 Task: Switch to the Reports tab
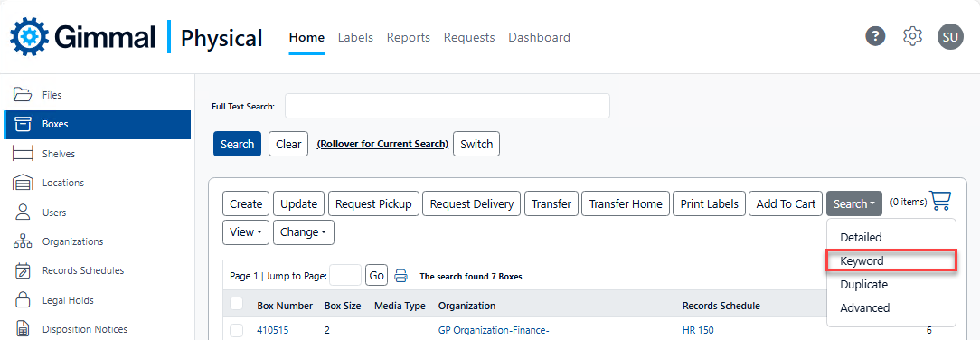tap(408, 37)
